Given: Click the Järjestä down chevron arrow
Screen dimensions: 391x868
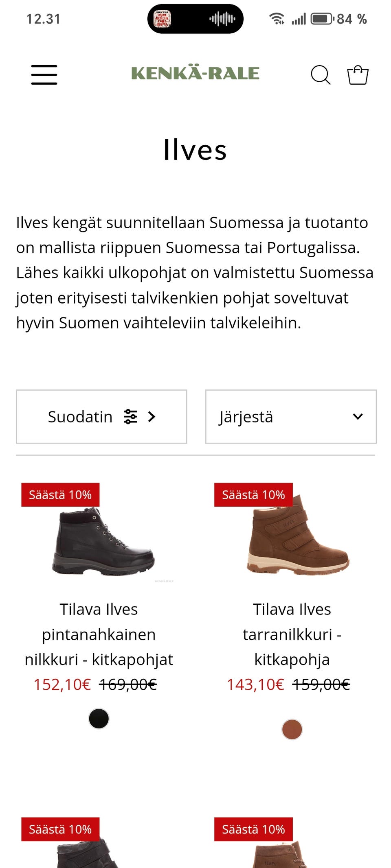Looking at the screenshot, I should [357, 416].
